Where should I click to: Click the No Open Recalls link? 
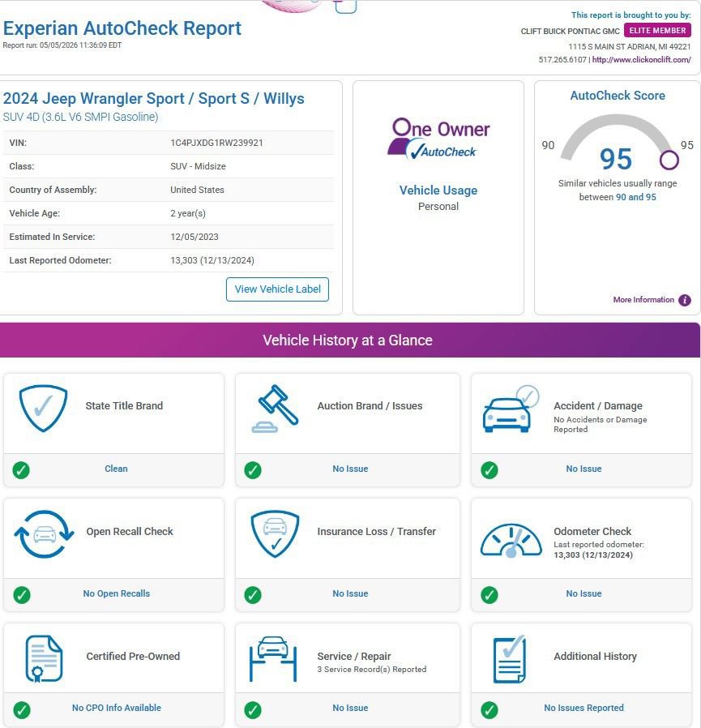(117, 593)
